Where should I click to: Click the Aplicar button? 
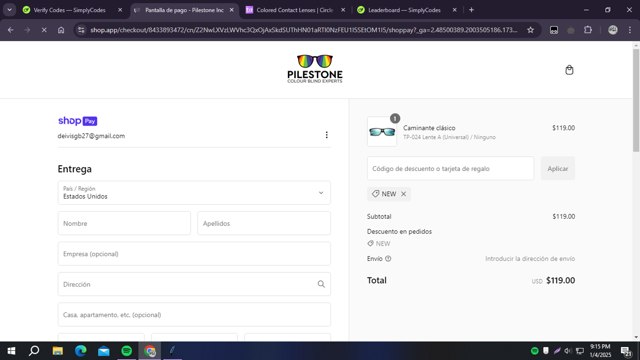558,168
